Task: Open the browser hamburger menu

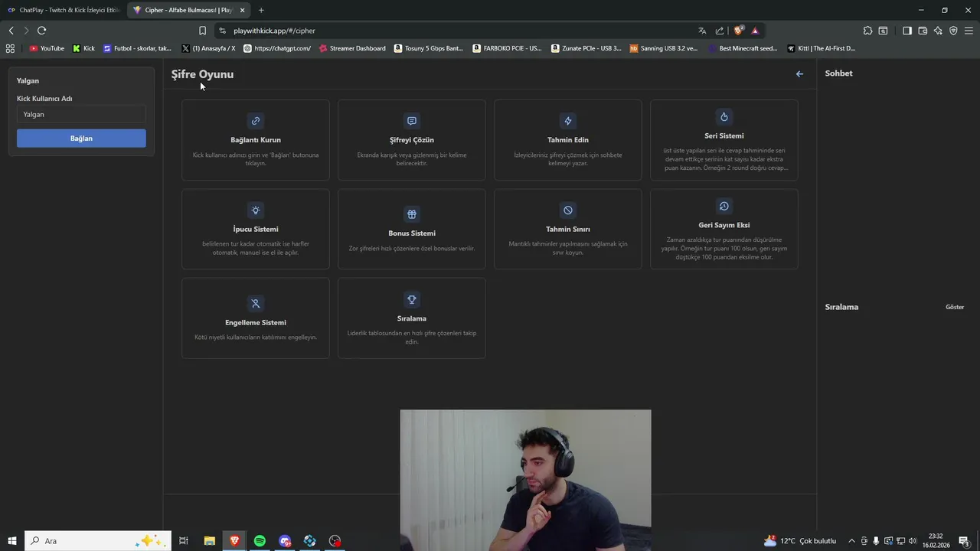Action: point(969,31)
